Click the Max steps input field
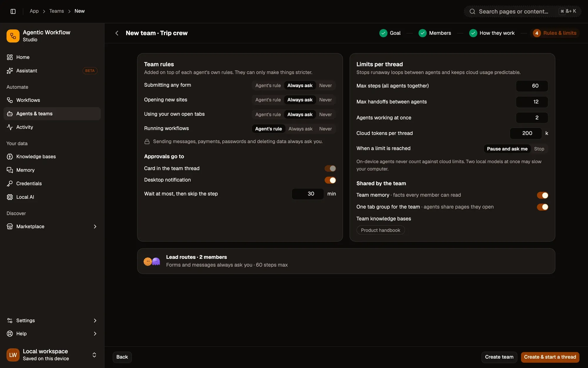588x368 pixels. pos(532,86)
